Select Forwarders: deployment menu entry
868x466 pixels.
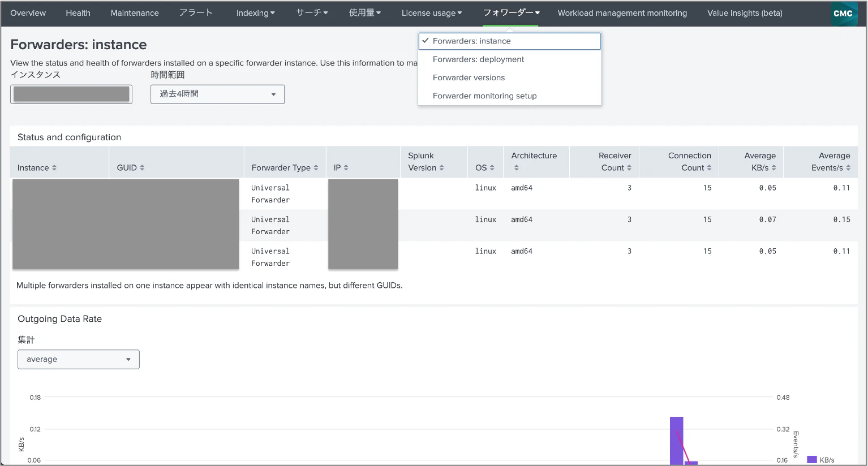(509, 59)
